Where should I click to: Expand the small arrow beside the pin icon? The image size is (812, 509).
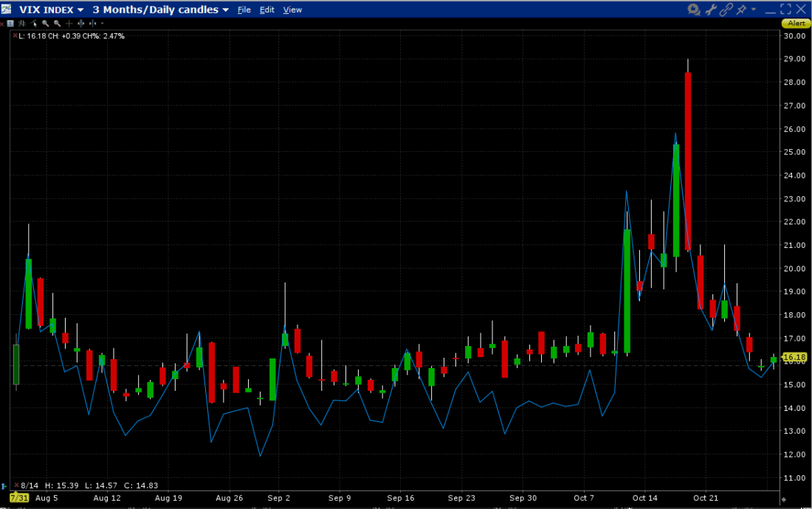pos(754,10)
